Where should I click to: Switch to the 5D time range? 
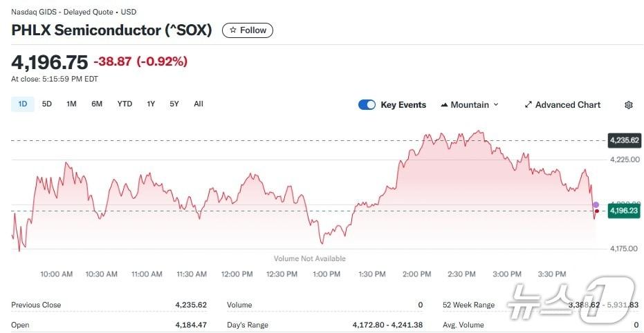[47, 104]
